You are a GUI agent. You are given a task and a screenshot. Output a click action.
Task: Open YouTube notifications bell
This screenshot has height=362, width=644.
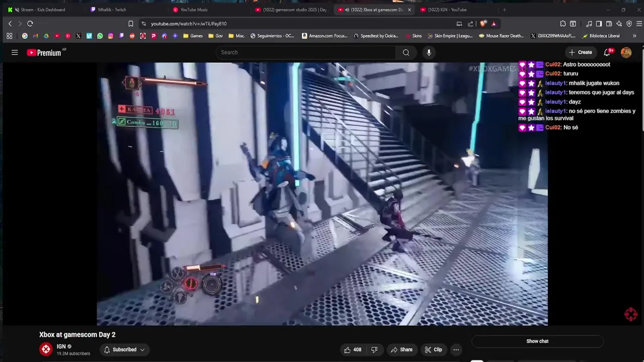(607, 52)
